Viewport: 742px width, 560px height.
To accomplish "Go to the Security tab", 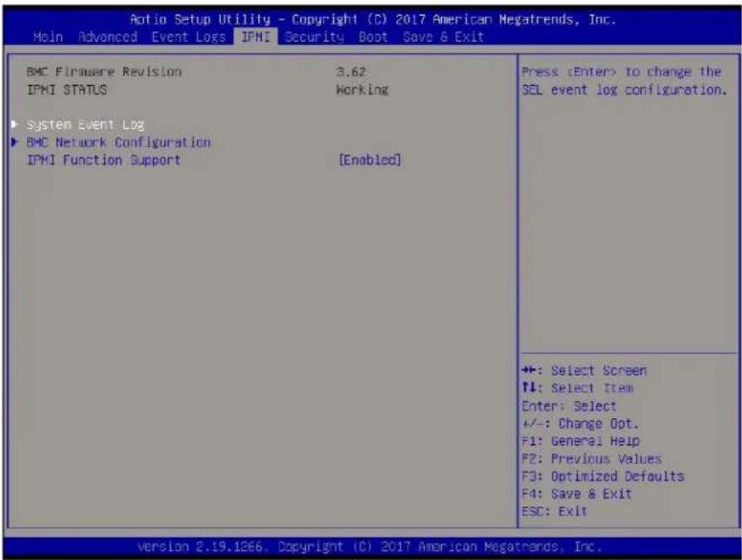I will 314,37.
